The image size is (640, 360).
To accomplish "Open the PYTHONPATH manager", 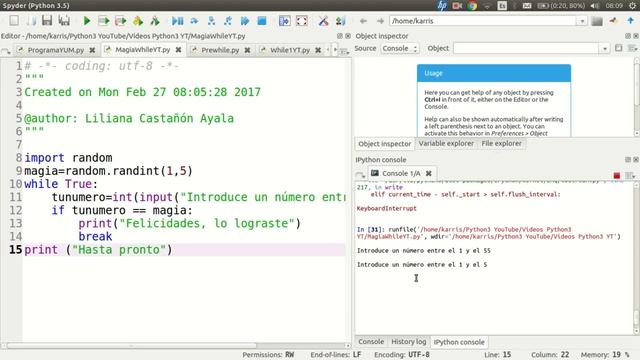I will 340,20.
